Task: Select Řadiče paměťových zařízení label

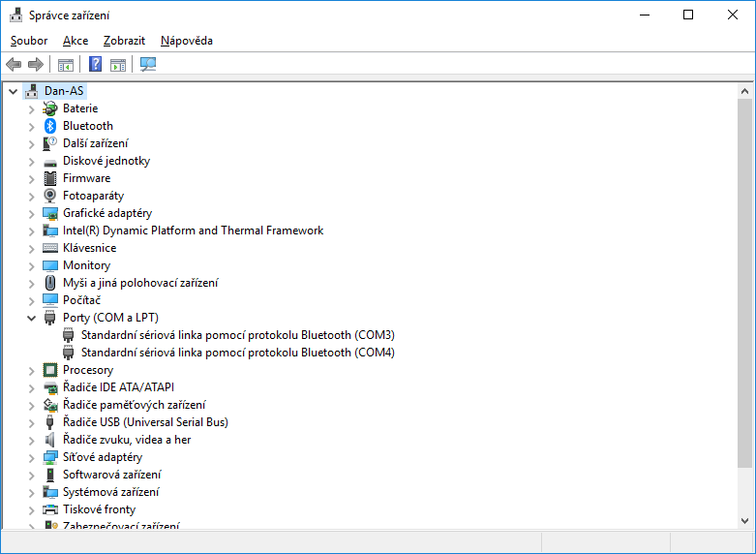Action: pyautogui.click(x=134, y=405)
